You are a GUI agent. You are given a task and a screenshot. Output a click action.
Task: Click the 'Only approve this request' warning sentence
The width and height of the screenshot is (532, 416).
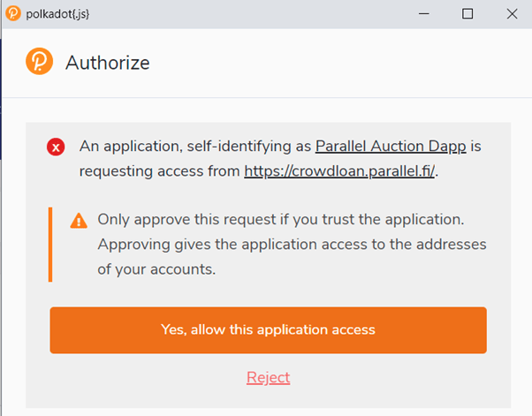[281, 219]
